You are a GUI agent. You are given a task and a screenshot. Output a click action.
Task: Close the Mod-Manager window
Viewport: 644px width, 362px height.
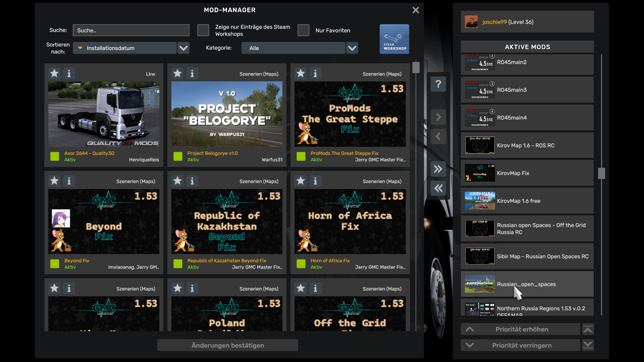(416, 10)
